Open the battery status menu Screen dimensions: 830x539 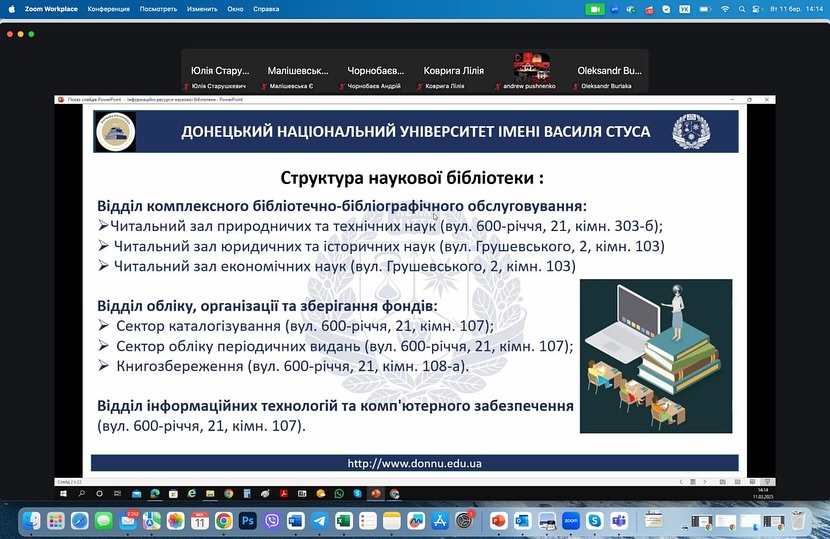705,9
